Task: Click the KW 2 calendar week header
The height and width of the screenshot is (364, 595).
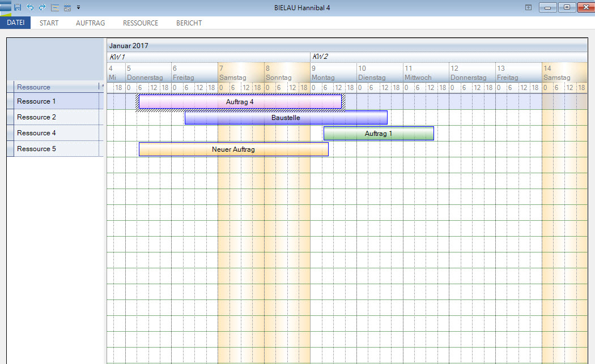Action: click(x=321, y=57)
